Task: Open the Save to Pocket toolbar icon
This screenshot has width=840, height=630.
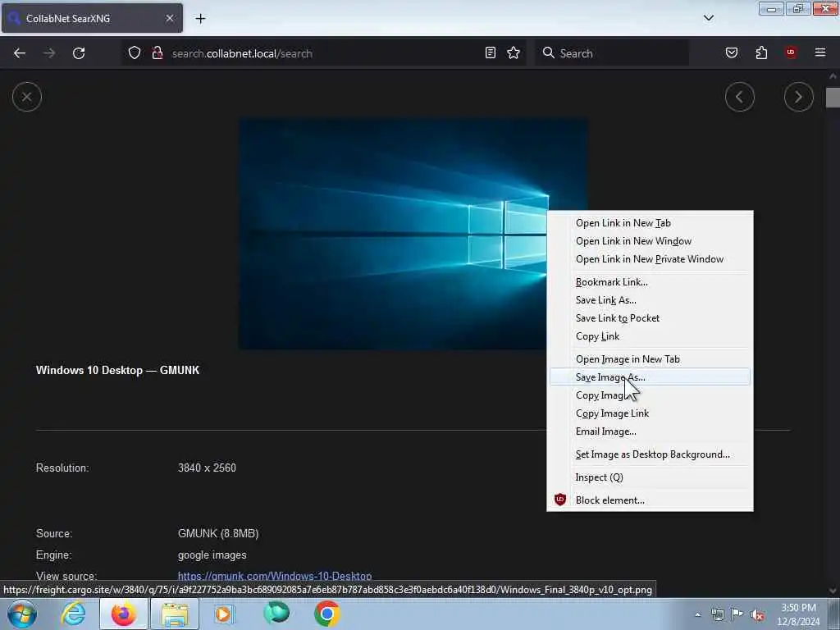Action: (732, 52)
